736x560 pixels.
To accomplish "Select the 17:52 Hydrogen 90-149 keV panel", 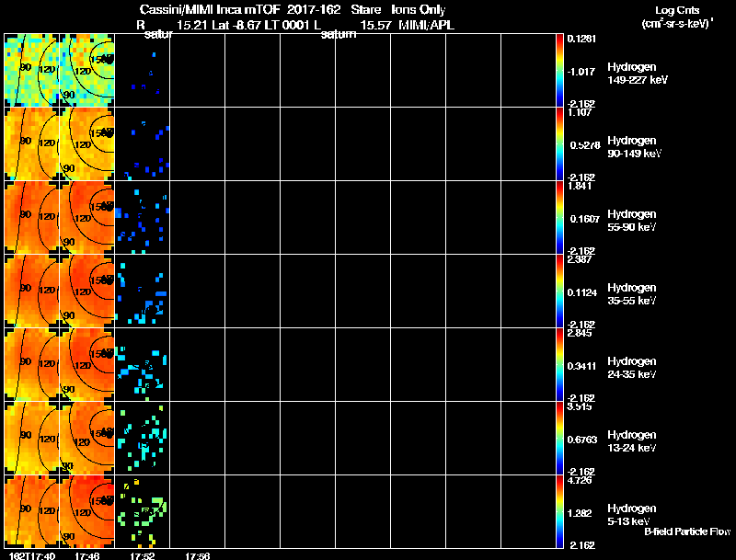I will [143, 144].
